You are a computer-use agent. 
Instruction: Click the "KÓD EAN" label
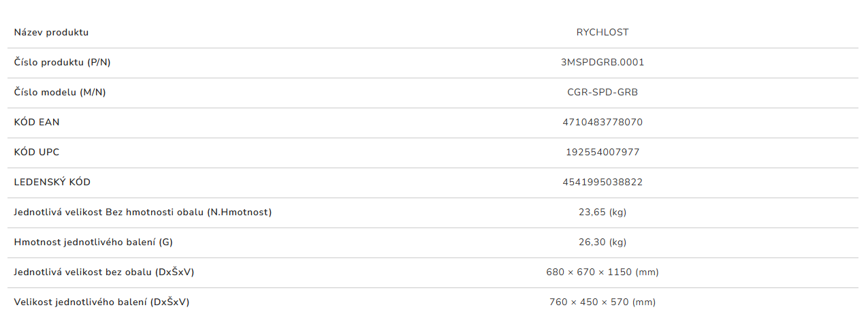(37, 122)
